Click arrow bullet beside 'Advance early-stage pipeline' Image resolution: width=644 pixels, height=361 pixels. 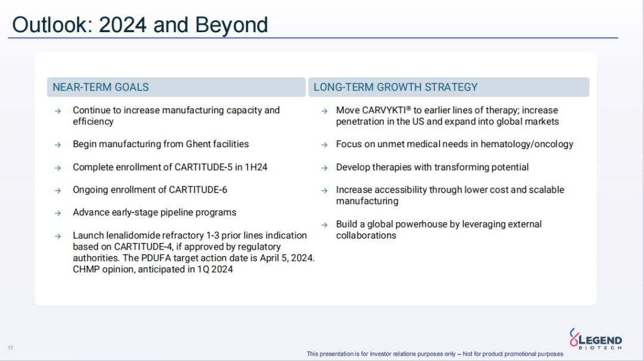(58, 213)
